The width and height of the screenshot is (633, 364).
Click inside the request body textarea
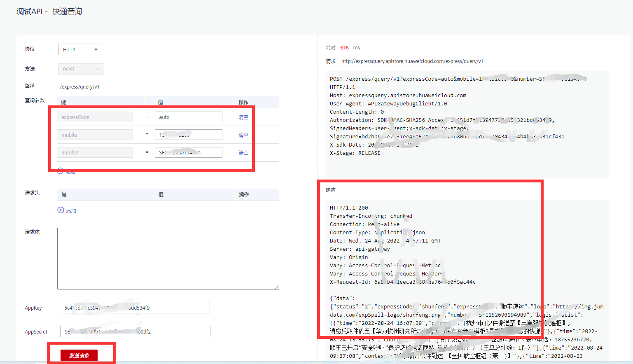[168, 259]
